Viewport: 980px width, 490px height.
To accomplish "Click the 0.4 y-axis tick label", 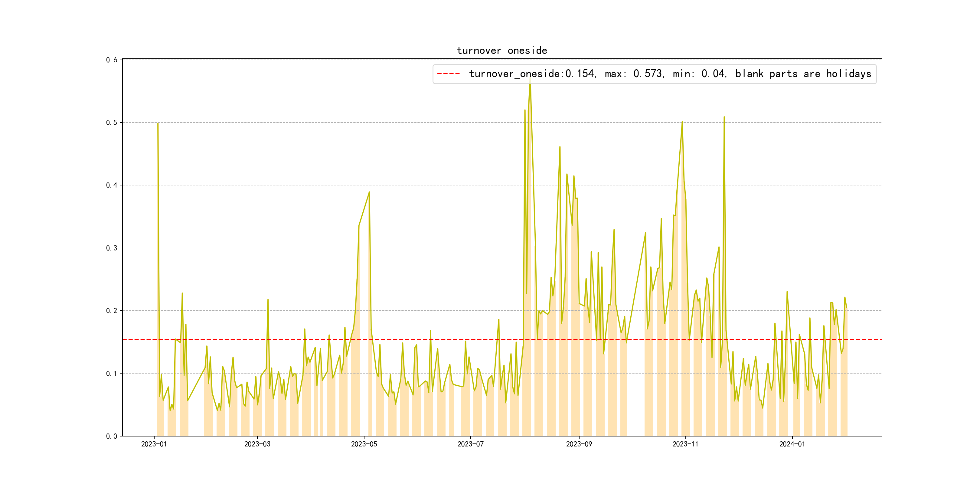I will pos(112,185).
